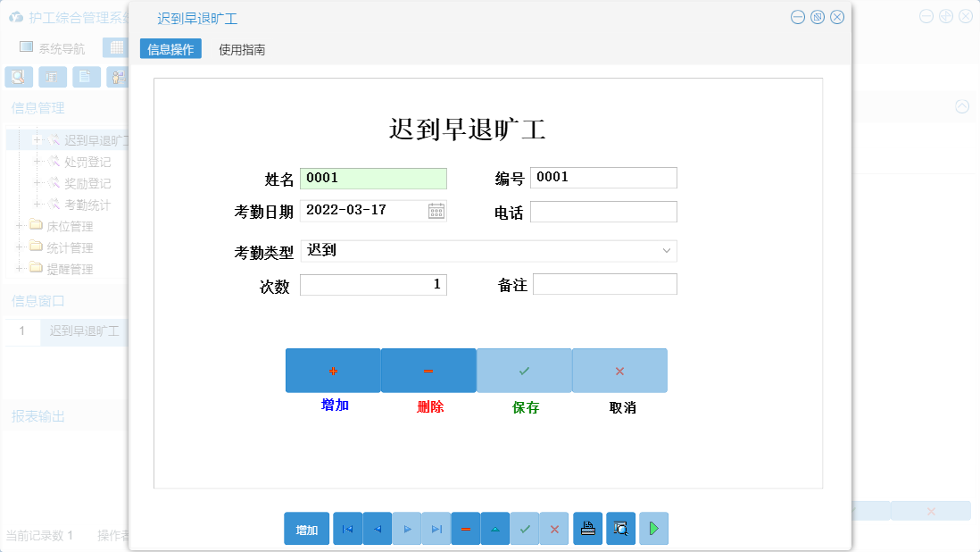The image size is (980, 552).
Task: Click the green run/play icon
Action: (653, 528)
